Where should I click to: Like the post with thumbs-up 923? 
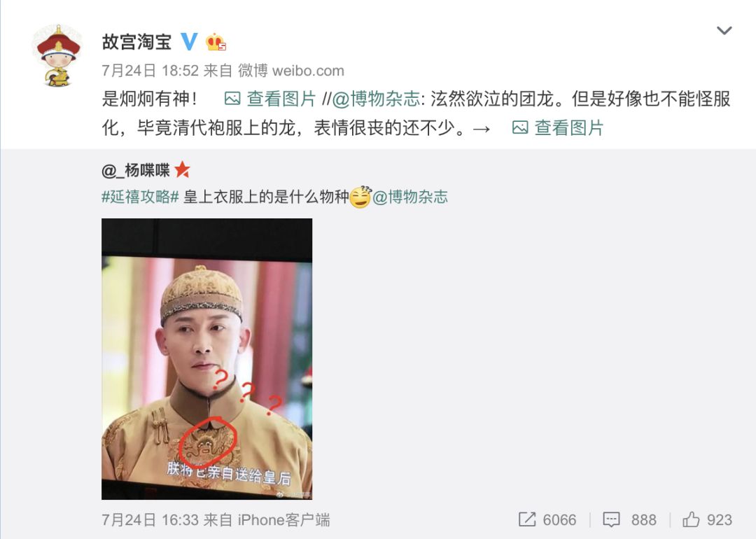(x=707, y=519)
